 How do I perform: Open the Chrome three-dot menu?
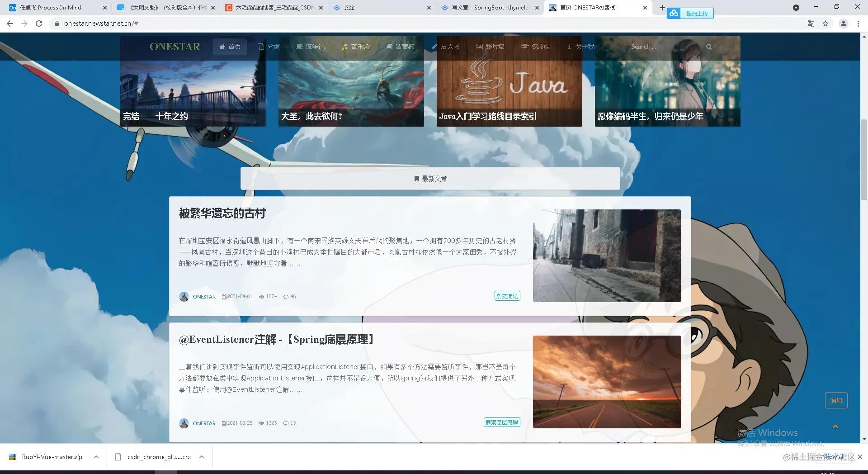(858, 24)
